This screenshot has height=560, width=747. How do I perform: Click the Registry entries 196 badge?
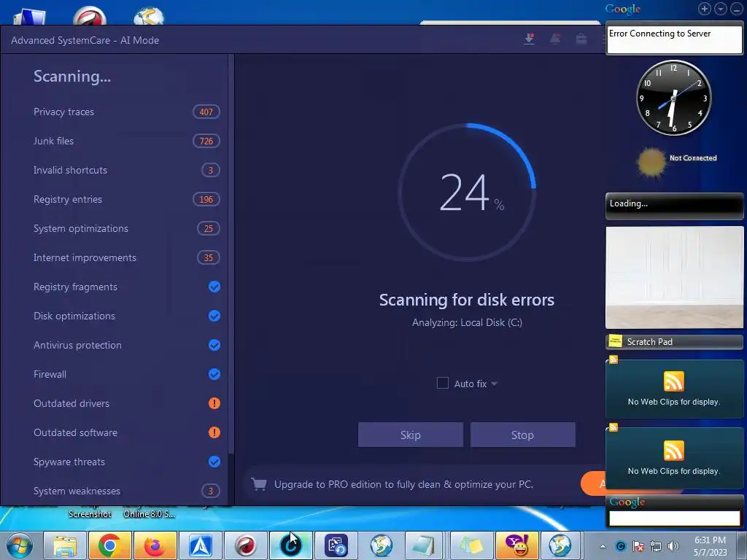click(206, 199)
